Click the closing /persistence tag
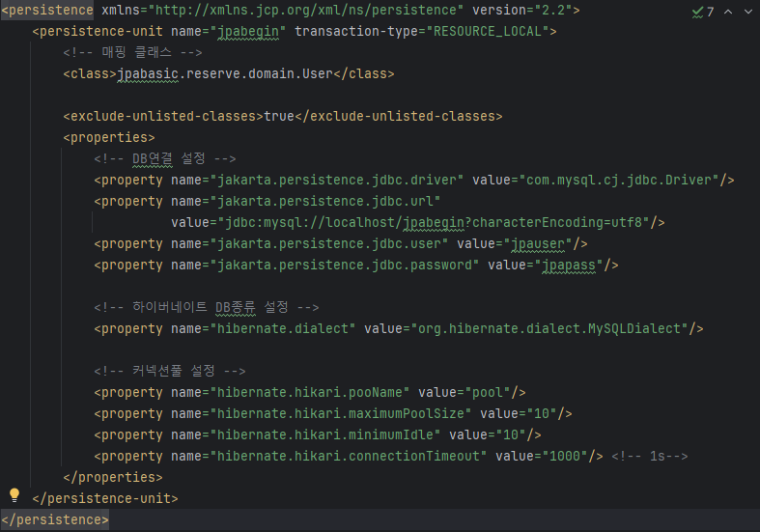The image size is (760, 532). click(55, 519)
